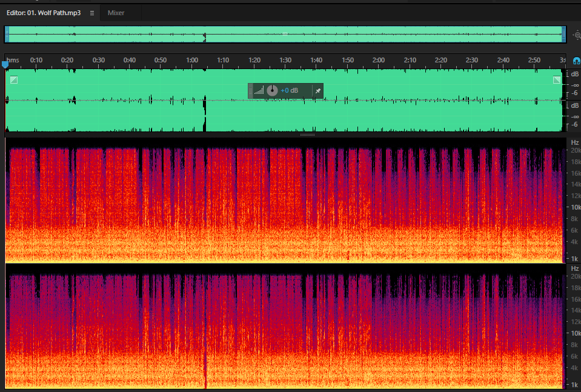
Task: Open the Editor panel menu icon
Action: click(x=92, y=13)
